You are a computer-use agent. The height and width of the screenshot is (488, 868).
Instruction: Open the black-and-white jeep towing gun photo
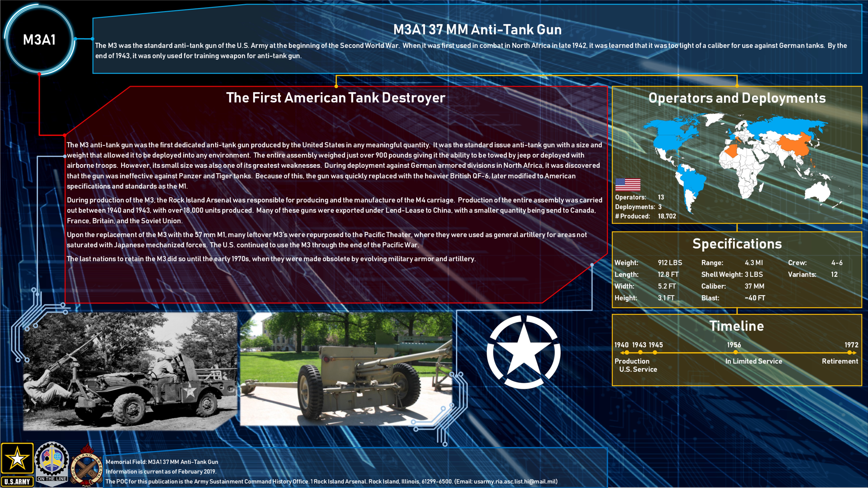pos(130,371)
